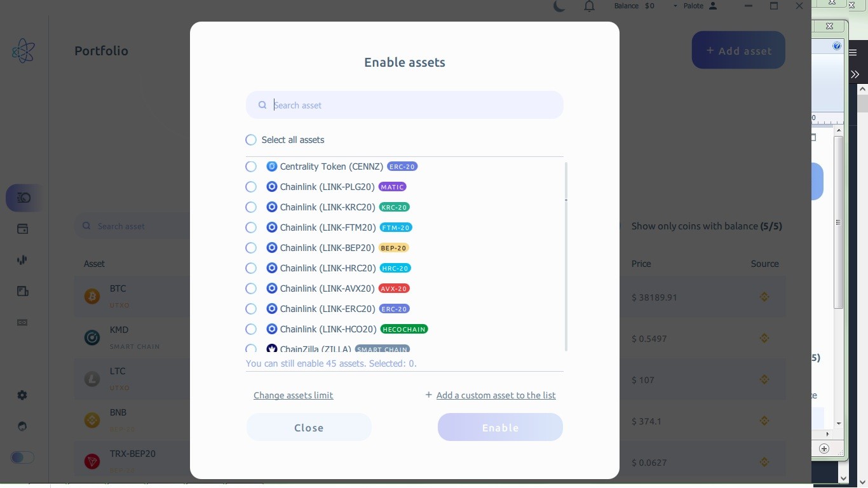Open the settings gear in sidebar
The width and height of the screenshot is (868, 488).
[x=23, y=395]
